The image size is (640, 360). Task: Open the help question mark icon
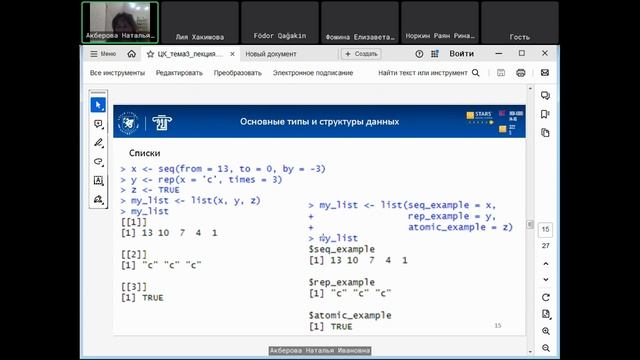(x=419, y=54)
